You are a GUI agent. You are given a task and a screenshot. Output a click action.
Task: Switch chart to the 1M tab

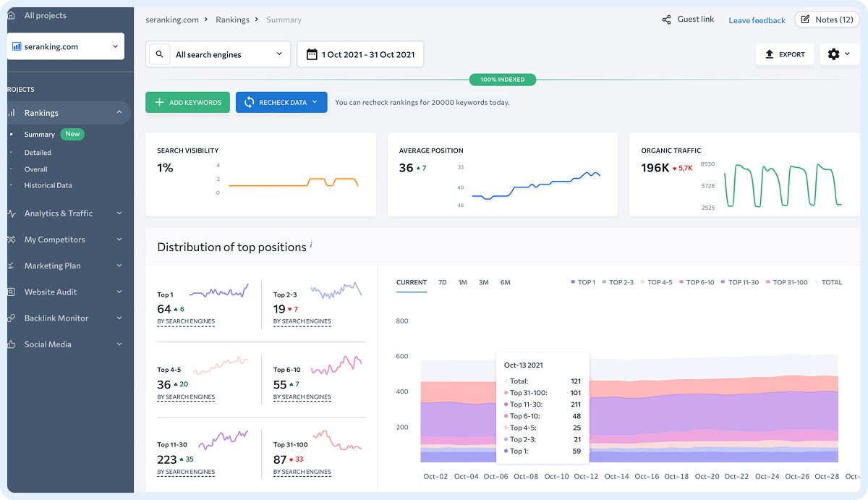tap(462, 282)
